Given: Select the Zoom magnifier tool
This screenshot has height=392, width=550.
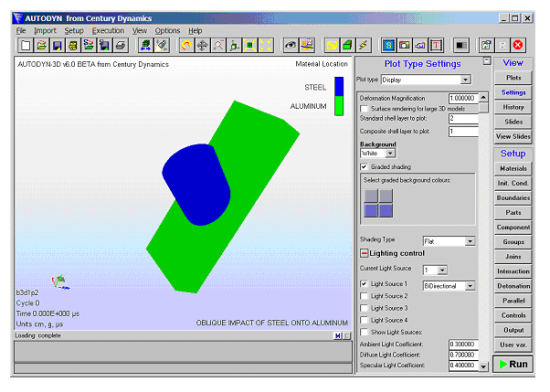Looking at the screenshot, I should click(218, 45).
